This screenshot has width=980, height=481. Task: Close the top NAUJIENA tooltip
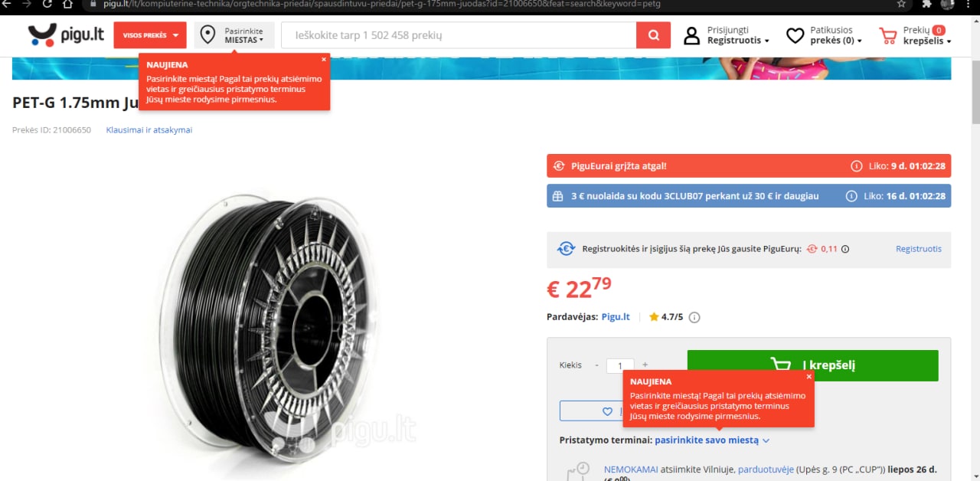coord(324,59)
